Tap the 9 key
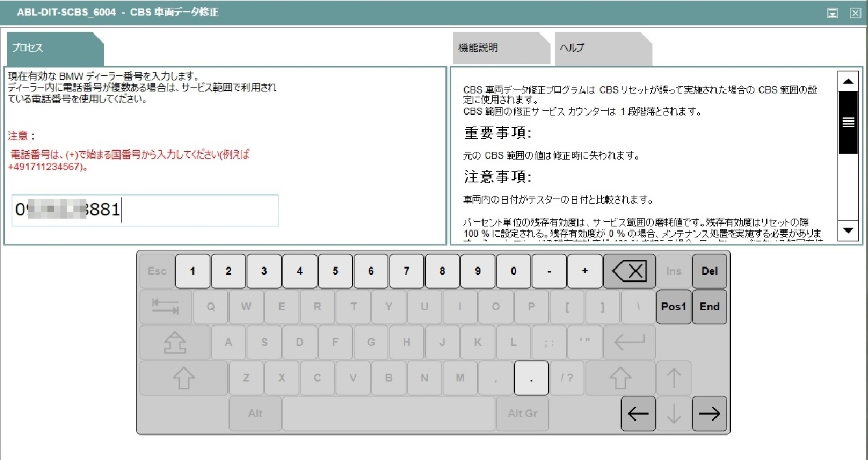868x460 pixels. (x=478, y=271)
